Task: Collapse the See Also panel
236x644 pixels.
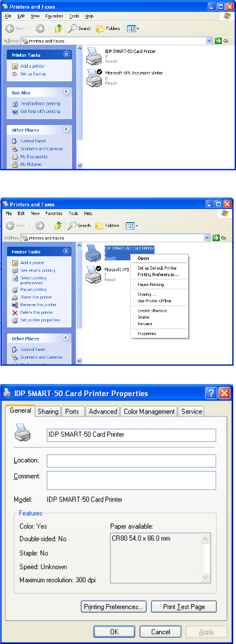Action: click(x=66, y=92)
